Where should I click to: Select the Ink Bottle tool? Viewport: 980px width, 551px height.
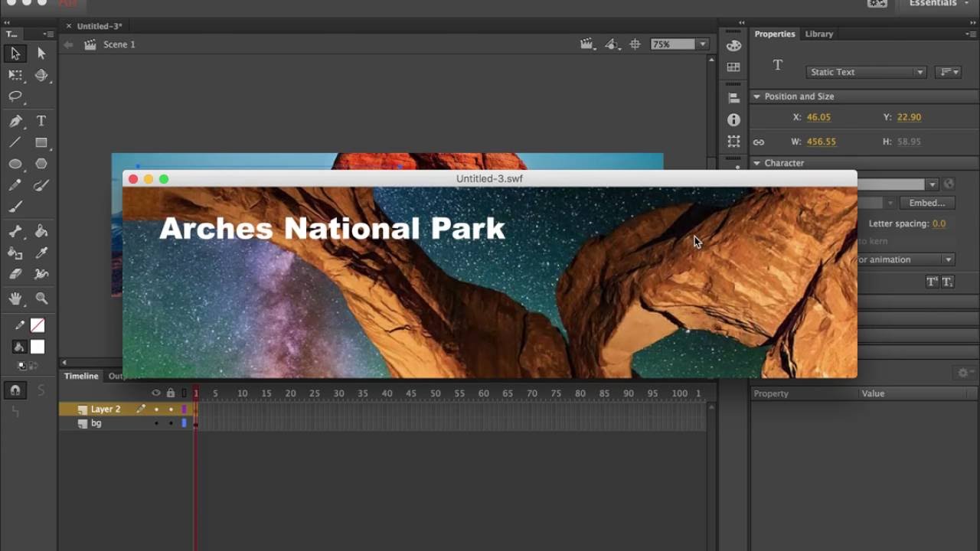pyautogui.click(x=15, y=253)
